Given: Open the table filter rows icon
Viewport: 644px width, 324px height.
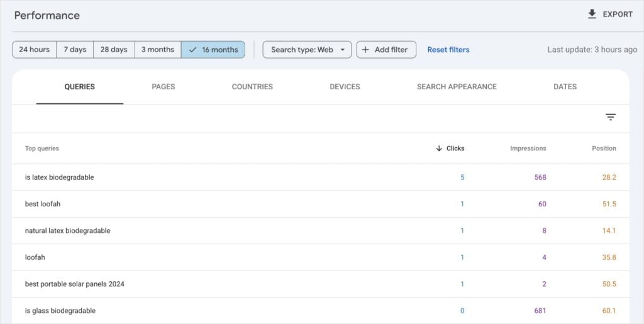Looking at the screenshot, I should click(x=610, y=117).
